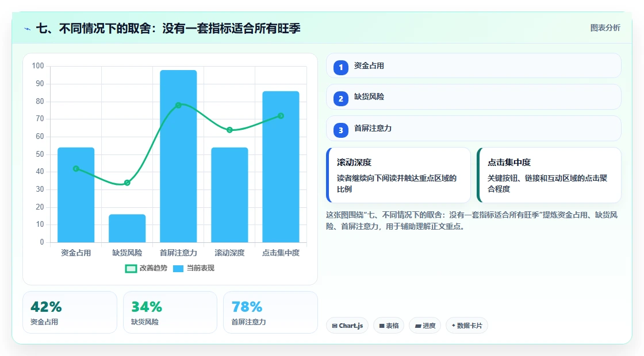644x356 pixels.
Task: Toggle the 当前表现 legend item
Action: coord(193,268)
